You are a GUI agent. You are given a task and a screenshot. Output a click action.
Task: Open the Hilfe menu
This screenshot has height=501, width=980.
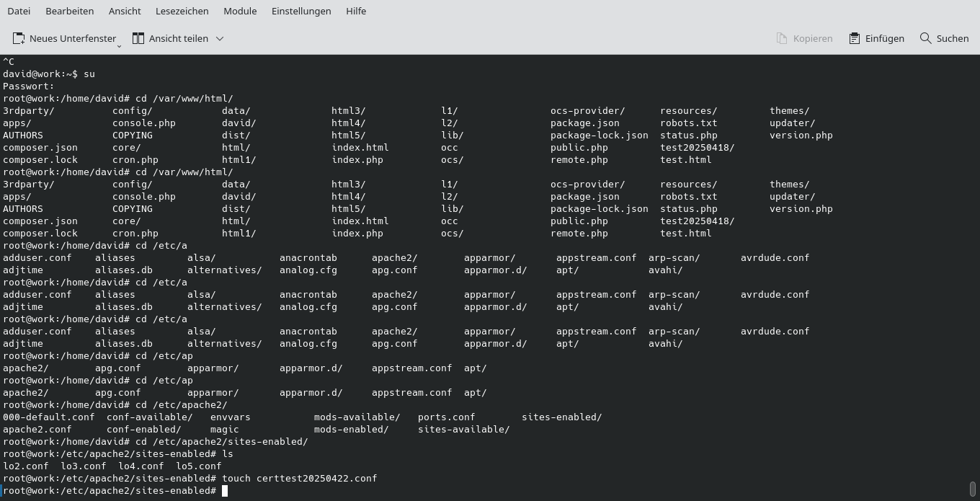point(355,11)
